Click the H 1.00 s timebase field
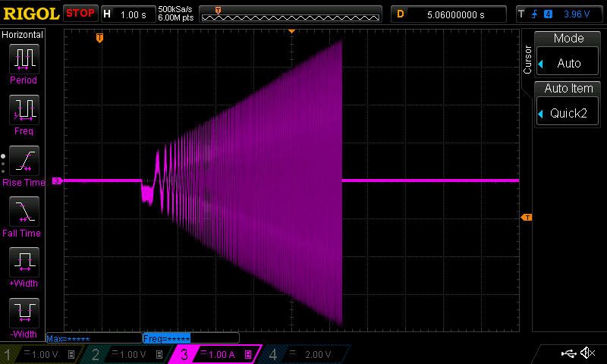Image resolution: width=607 pixels, height=364 pixels. (x=128, y=14)
